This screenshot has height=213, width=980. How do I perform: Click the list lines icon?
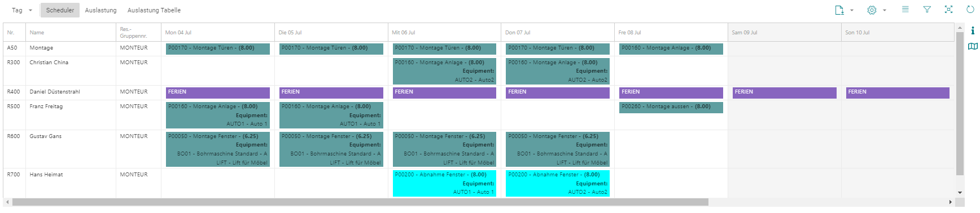tap(905, 10)
